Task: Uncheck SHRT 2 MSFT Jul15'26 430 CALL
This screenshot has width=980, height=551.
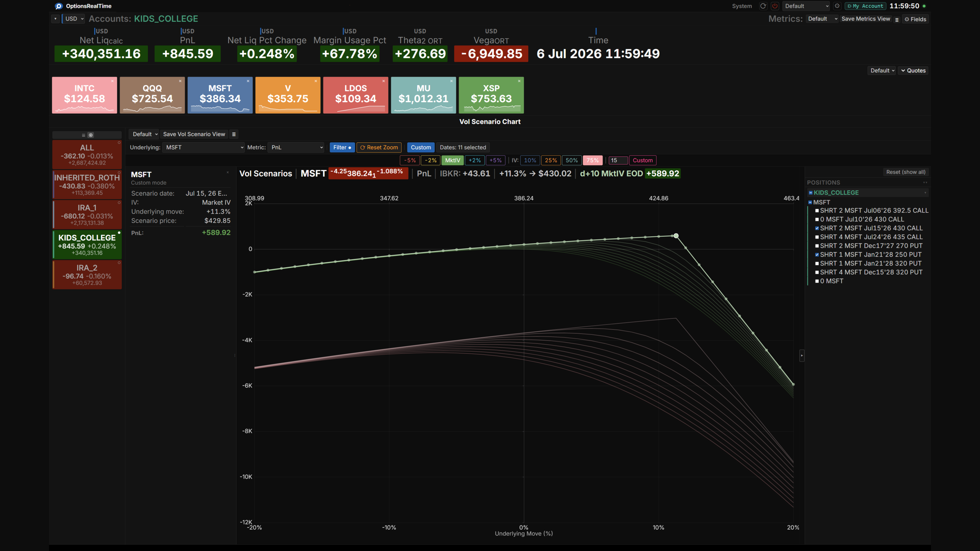Action: point(817,228)
